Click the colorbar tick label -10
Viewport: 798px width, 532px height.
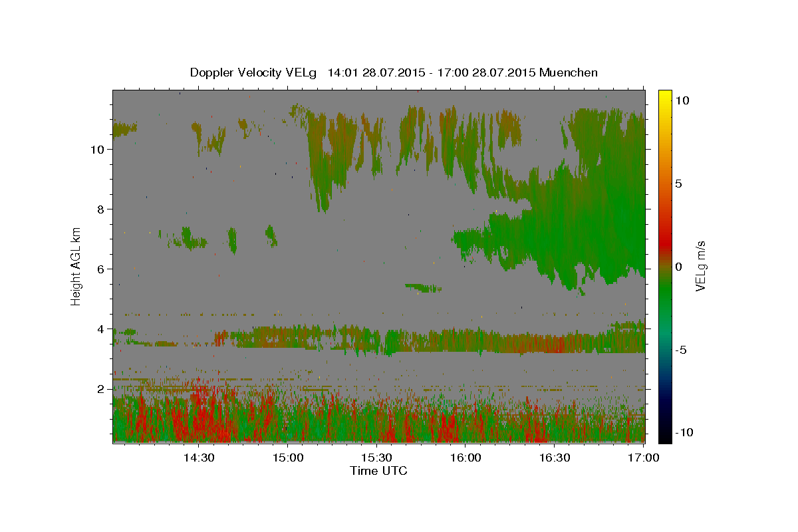pyautogui.click(x=684, y=432)
